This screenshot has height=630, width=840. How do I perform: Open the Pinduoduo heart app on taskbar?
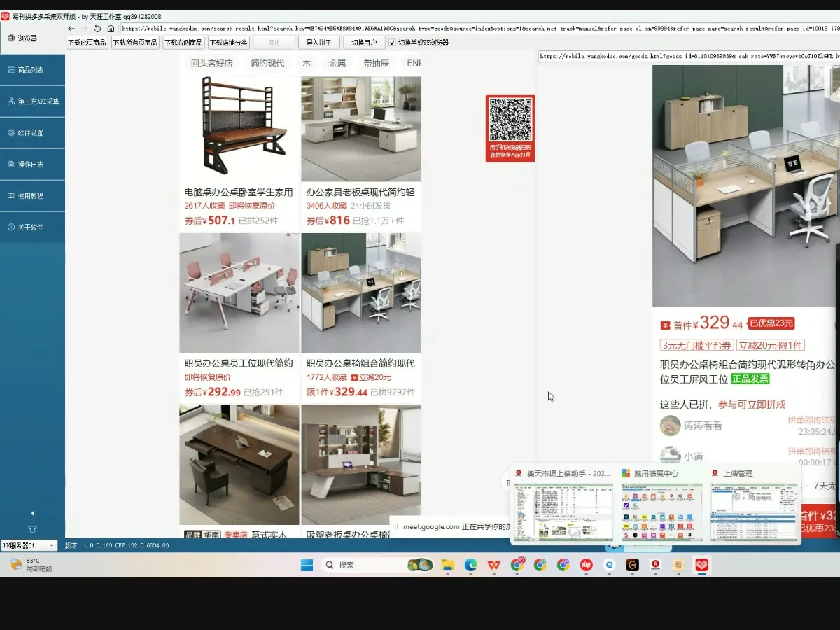pos(701,565)
